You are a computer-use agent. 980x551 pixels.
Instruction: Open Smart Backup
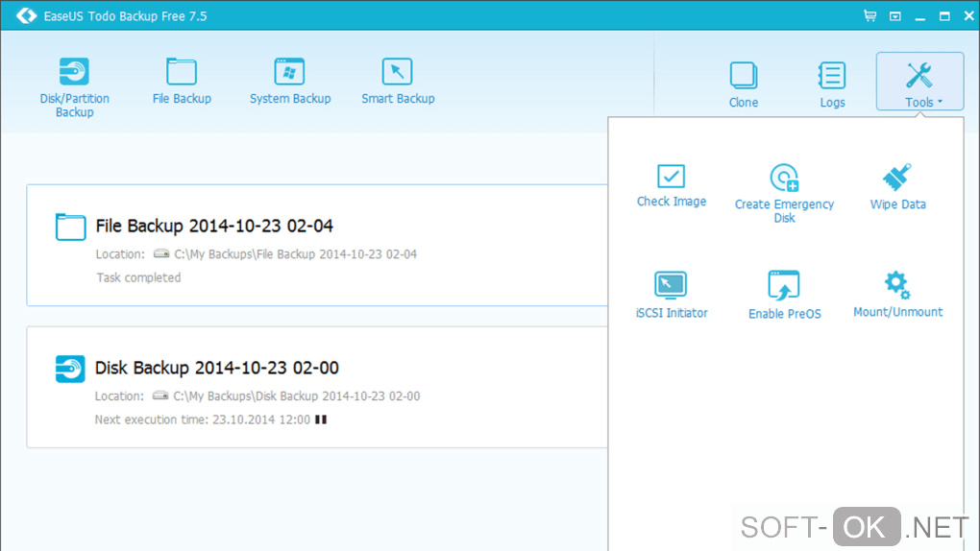[398, 81]
